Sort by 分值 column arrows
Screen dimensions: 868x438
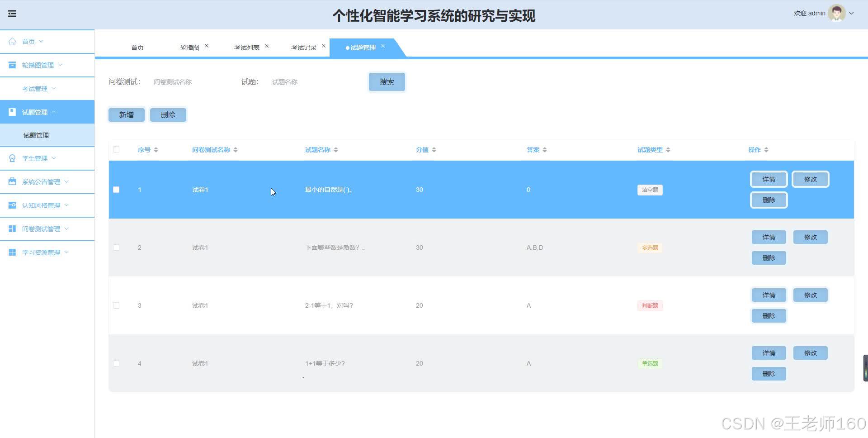click(x=434, y=150)
